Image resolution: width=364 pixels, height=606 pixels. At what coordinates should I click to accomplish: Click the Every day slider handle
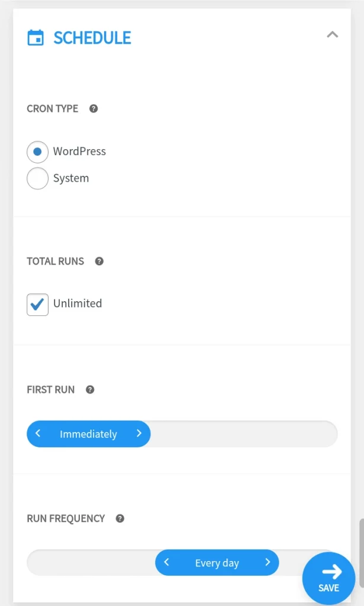click(x=217, y=563)
